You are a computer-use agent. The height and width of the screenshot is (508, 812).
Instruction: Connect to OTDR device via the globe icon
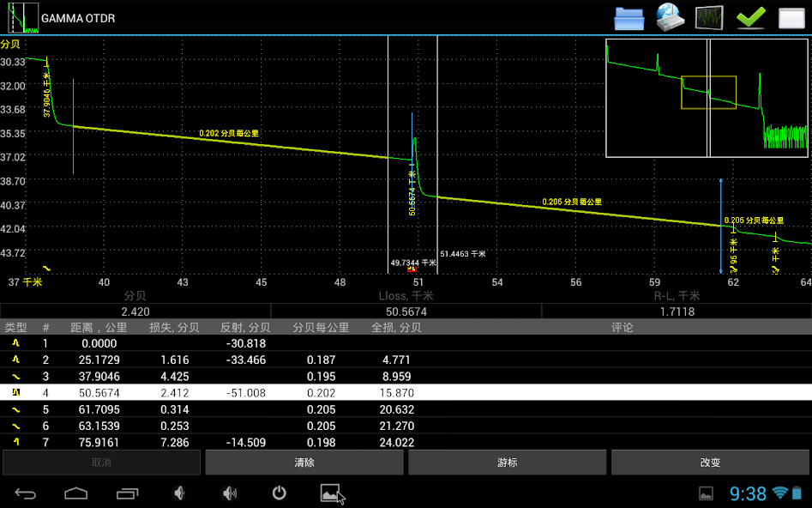(670, 17)
